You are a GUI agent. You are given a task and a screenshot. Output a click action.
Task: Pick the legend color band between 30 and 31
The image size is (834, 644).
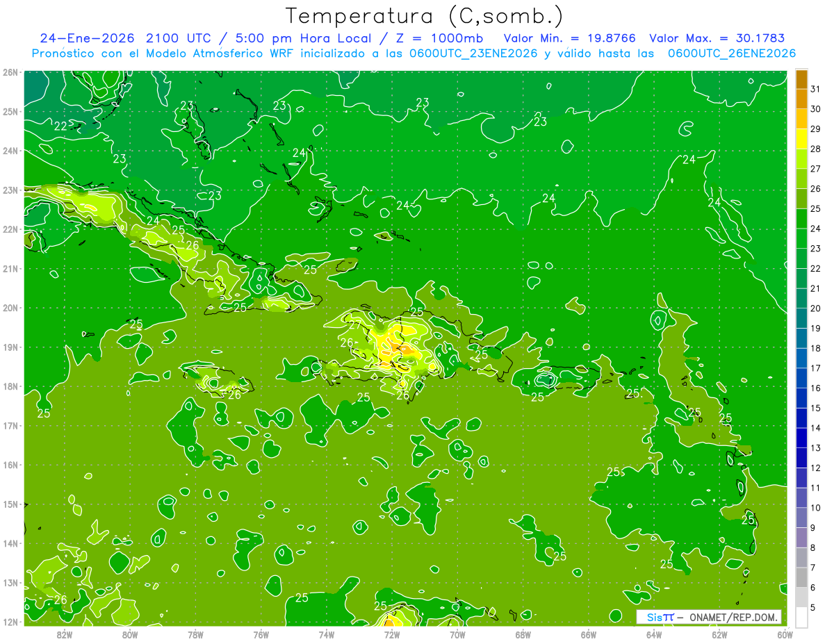801,99
